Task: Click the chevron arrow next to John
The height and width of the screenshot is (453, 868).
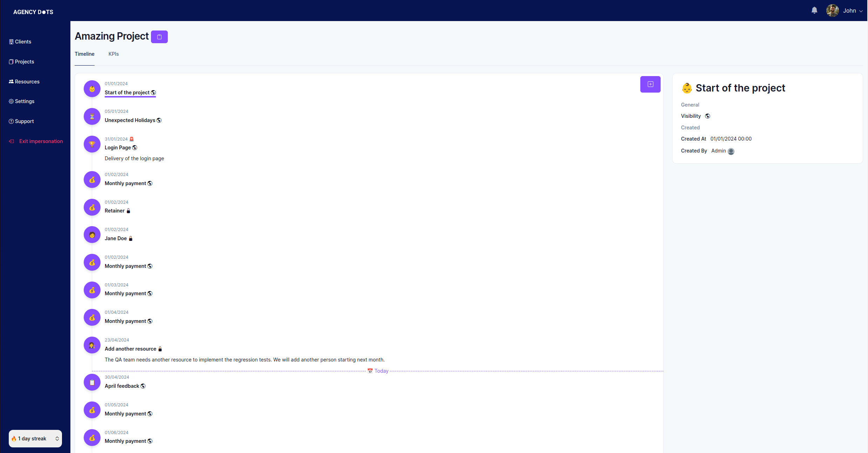Action: click(x=861, y=11)
